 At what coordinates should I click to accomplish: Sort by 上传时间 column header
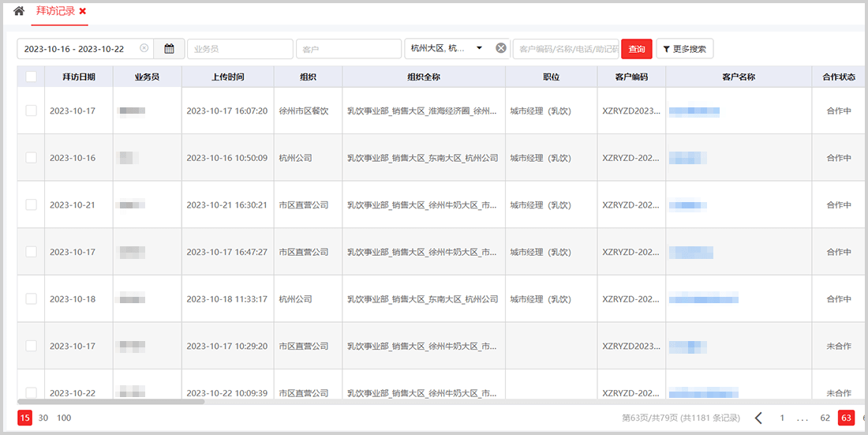tap(227, 77)
